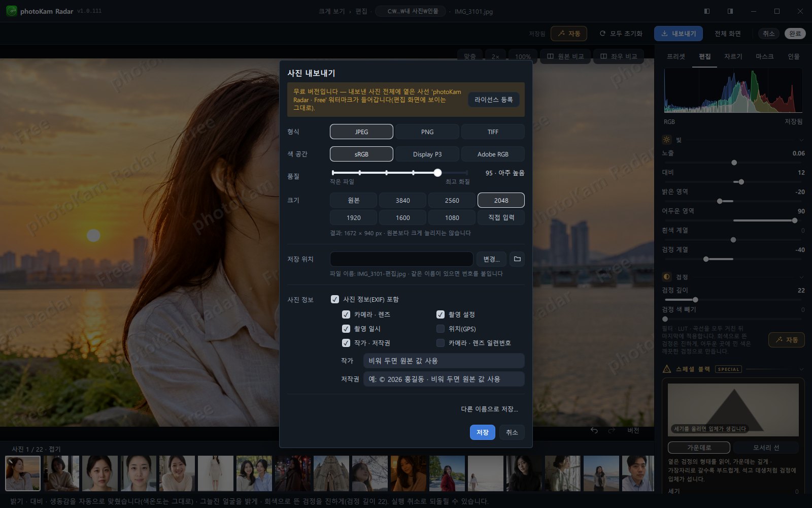The image size is (812, 508).
Task: Switch to 자르기 tab
Action: pos(733,56)
